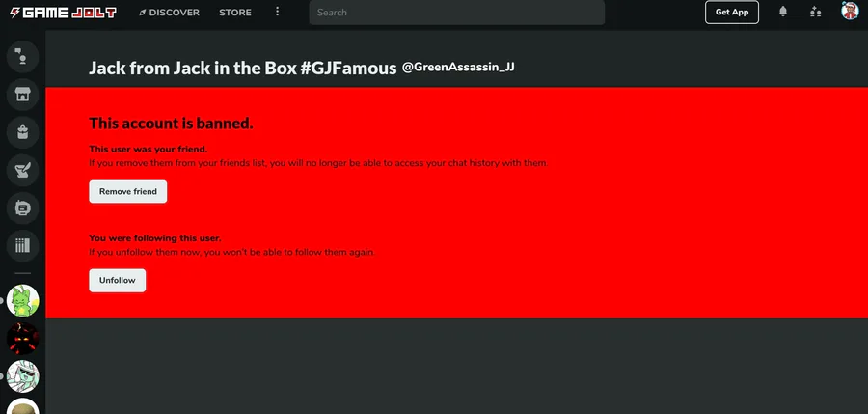The image size is (868, 414).
Task: Click the Get App button
Action: (731, 13)
